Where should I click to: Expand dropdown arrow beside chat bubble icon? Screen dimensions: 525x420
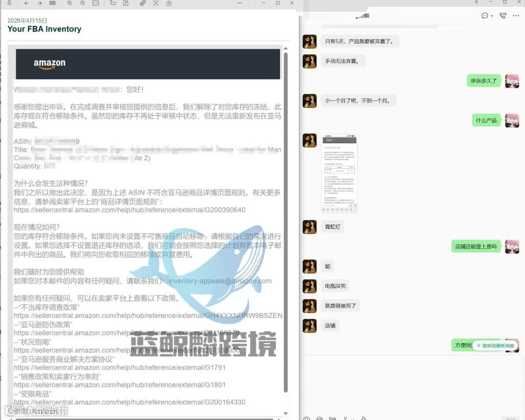pyautogui.click(x=492, y=16)
